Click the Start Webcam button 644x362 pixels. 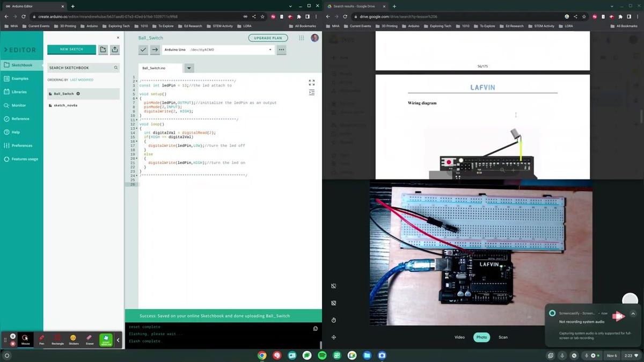106,340
